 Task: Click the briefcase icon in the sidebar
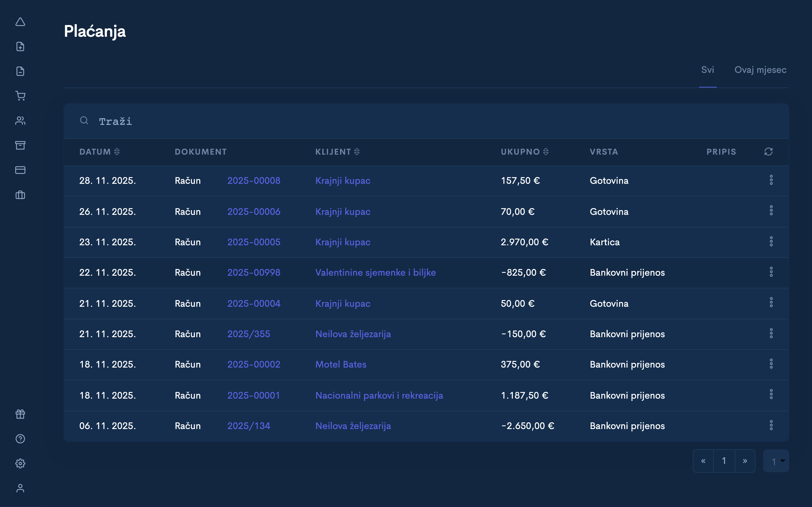pos(20,195)
